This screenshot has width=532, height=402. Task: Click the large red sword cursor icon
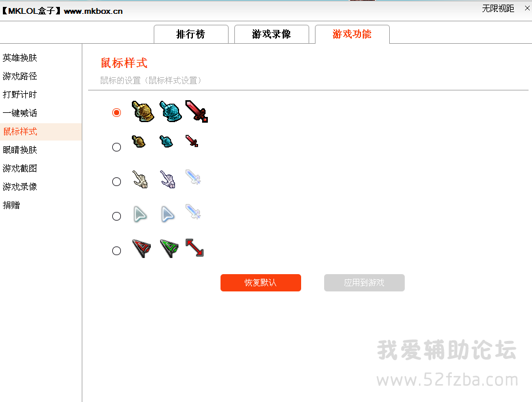click(197, 111)
